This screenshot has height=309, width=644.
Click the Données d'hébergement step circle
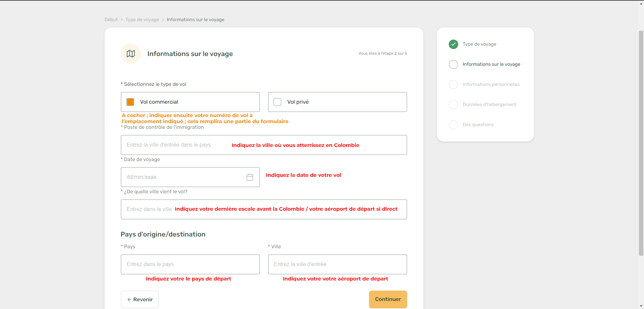coord(453,105)
